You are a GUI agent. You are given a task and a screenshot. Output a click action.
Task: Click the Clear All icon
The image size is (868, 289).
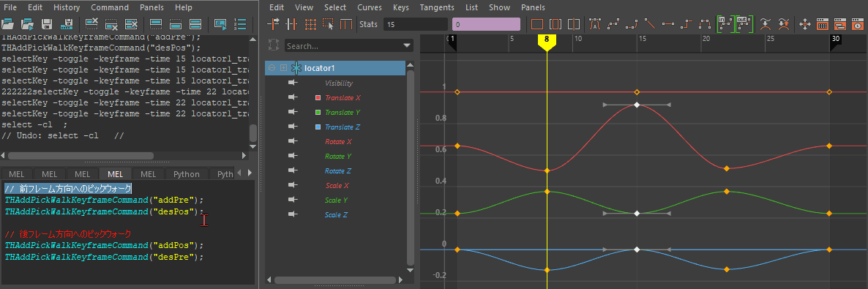click(x=131, y=24)
